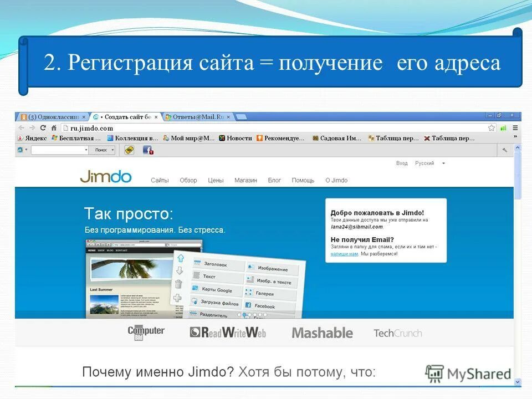Click the up arrow icon in editor preview
This screenshot has height=399, width=532.
[181, 258]
